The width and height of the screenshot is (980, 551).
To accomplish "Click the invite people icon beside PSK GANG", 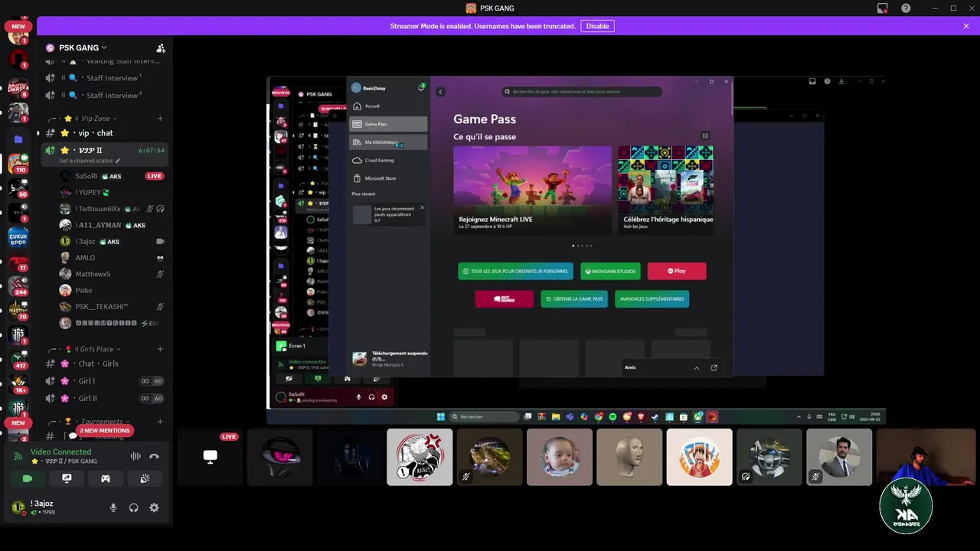I will [160, 47].
